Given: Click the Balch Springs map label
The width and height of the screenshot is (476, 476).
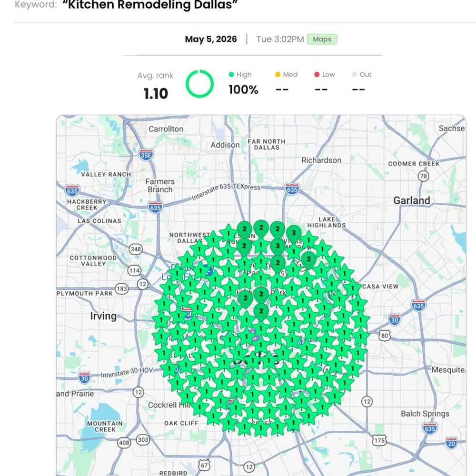Looking at the screenshot, I should (x=425, y=414).
